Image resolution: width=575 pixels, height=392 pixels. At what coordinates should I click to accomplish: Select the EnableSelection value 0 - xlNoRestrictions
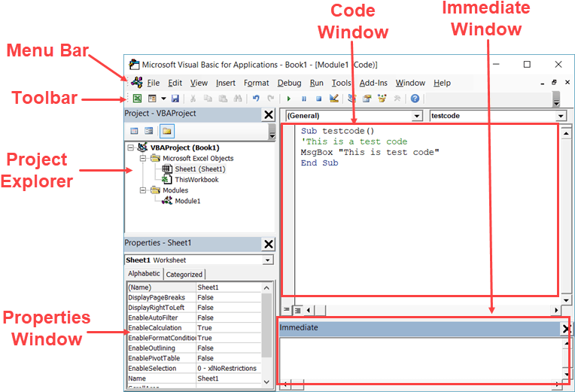tap(229, 368)
